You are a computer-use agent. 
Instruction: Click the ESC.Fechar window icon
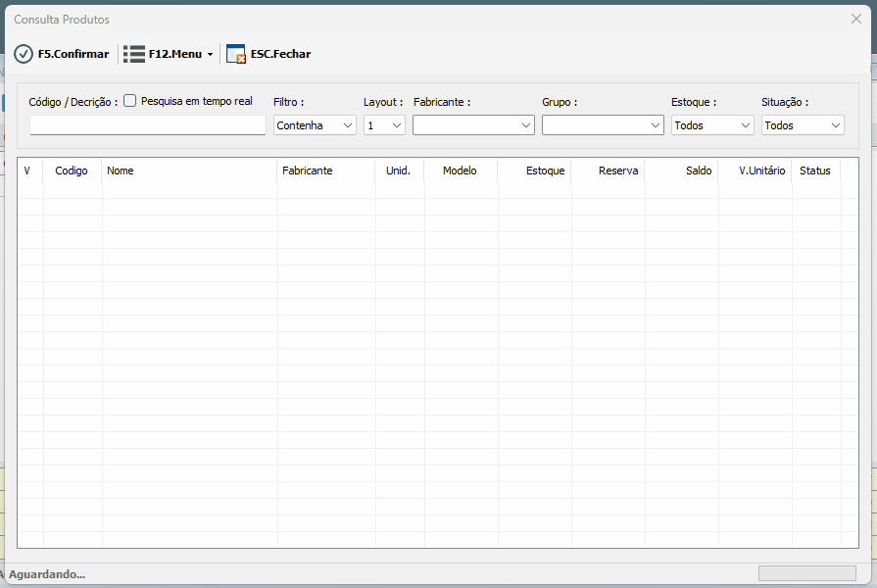click(x=236, y=54)
